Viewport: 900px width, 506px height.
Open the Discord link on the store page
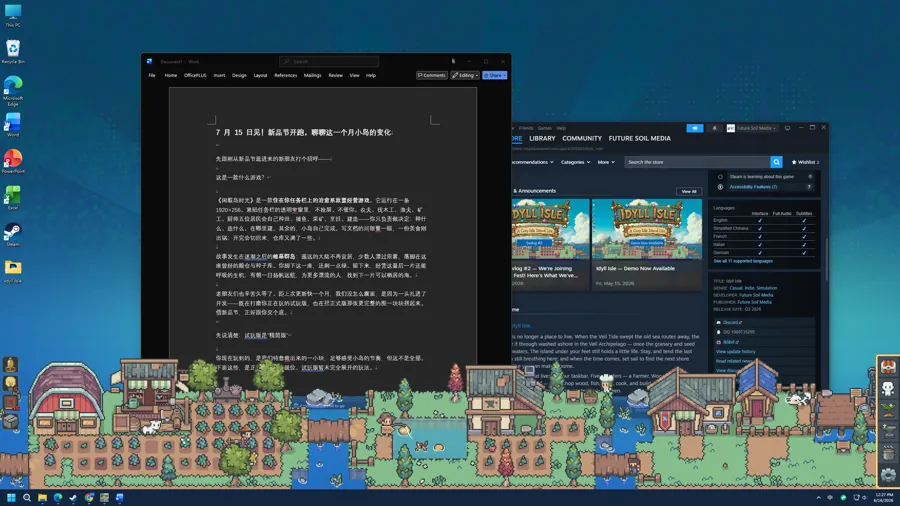click(732, 322)
